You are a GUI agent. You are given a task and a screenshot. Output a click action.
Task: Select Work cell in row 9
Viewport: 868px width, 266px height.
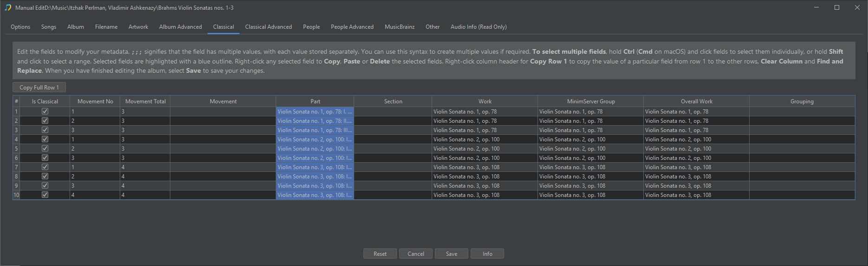[x=485, y=185]
